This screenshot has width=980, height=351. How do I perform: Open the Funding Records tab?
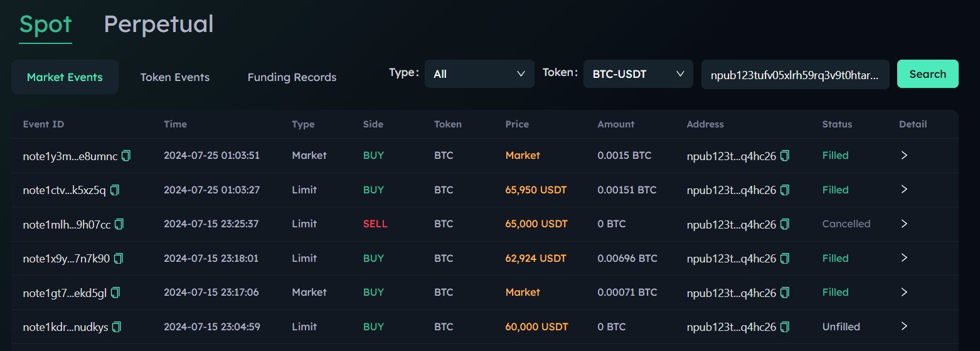click(292, 77)
